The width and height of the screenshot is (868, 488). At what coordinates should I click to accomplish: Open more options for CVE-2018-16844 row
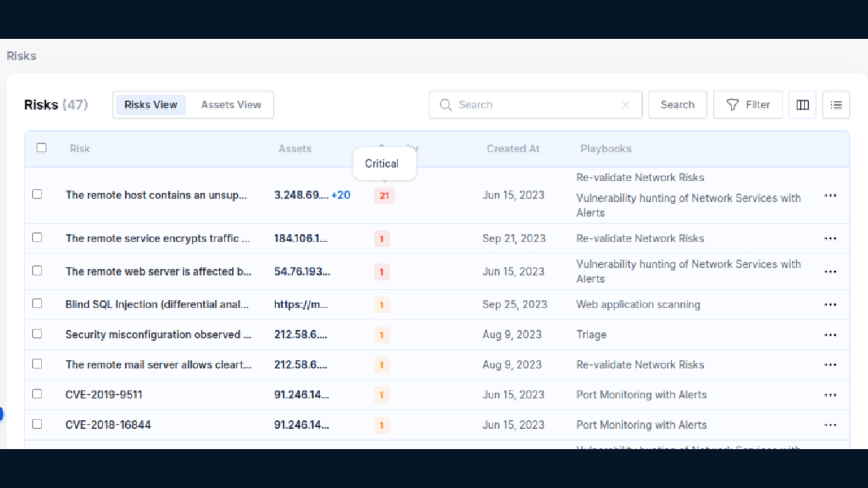tap(830, 425)
